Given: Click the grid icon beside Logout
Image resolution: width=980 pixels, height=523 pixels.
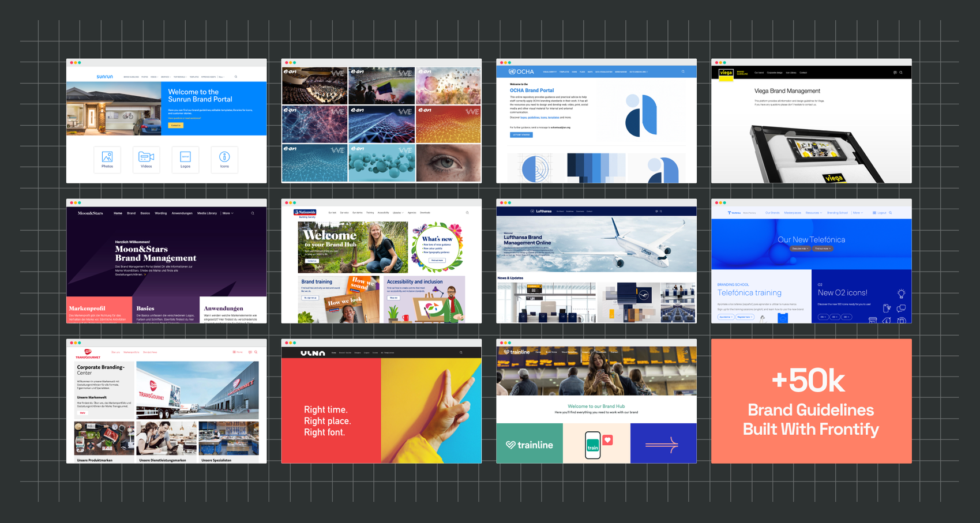Looking at the screenshot, I should tap(874, 213).
